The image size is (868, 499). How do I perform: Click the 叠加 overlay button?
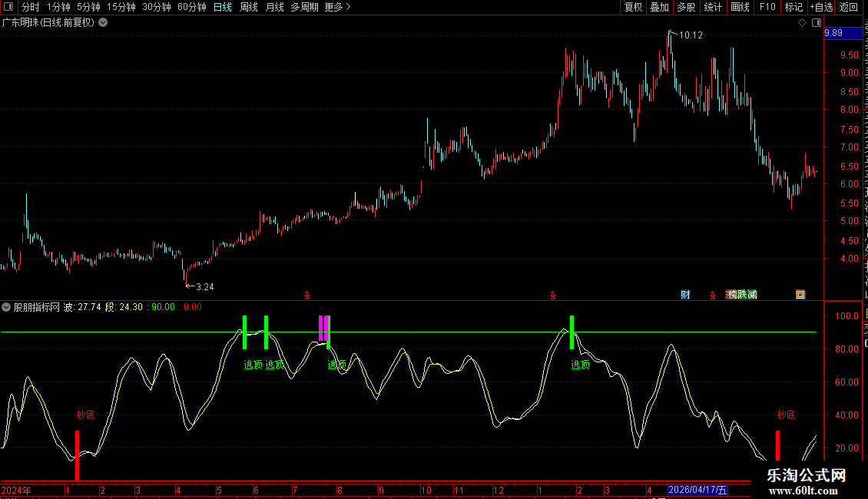659,7
